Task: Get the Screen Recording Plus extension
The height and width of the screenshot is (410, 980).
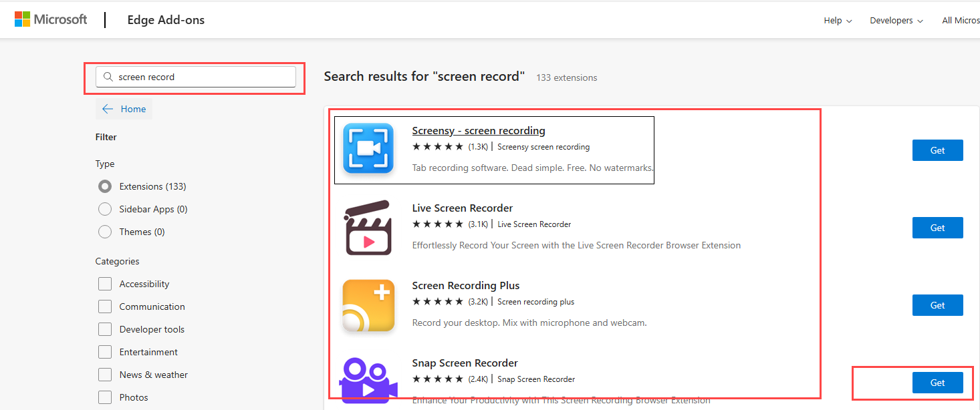Action: tap(937, 305)
